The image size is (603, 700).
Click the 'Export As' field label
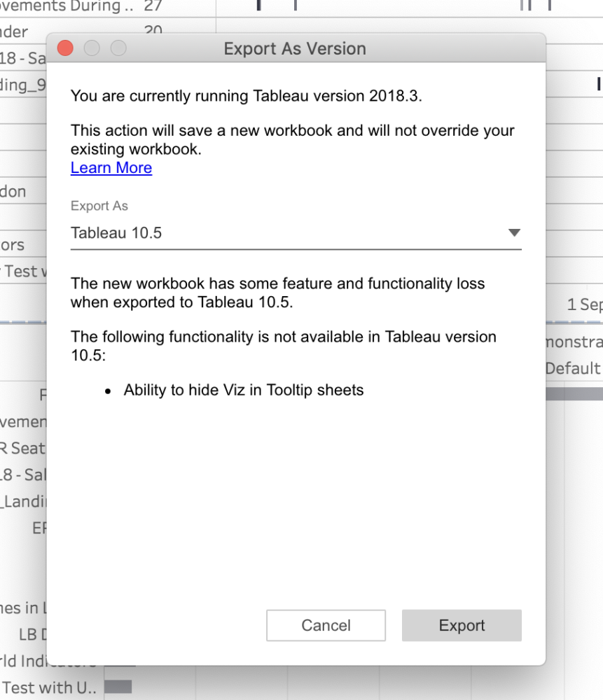pyautogui.click(x=99, y=206)
